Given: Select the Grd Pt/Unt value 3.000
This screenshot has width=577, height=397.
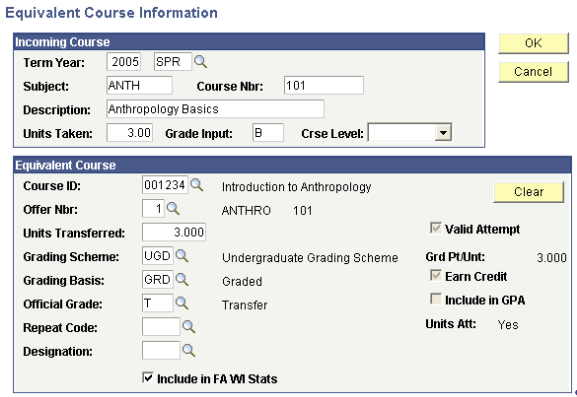Looking at the screenshot, I should [552, 258].
